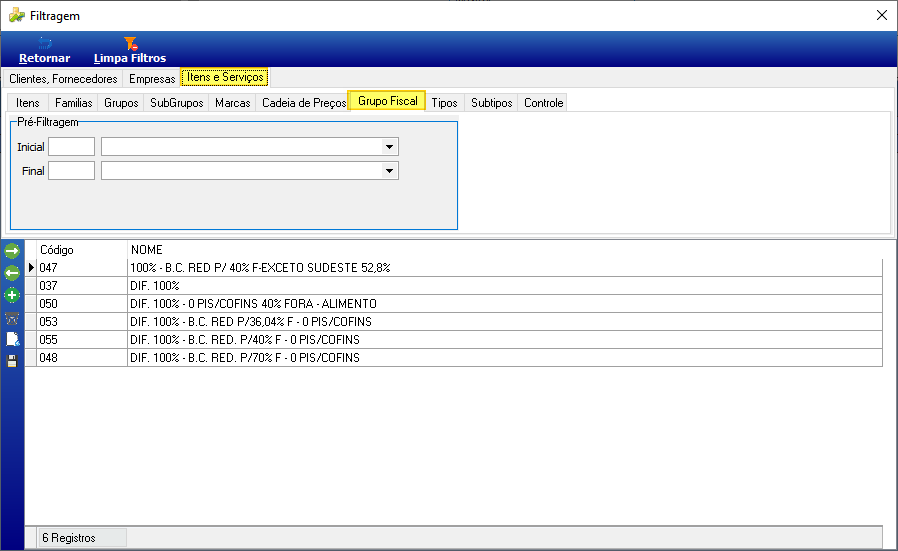Click the Limpa Filtros funnel icon
The image size is (898, 551).
(130, 43)
